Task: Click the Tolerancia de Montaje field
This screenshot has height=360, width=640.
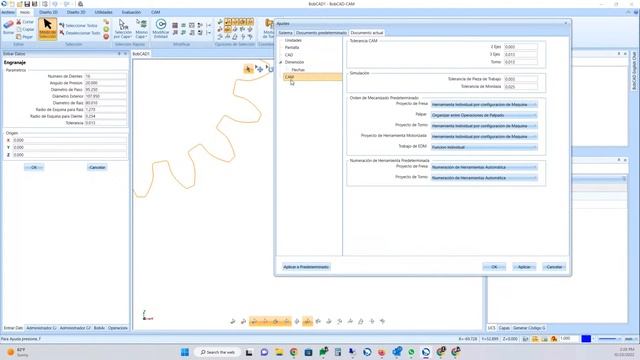Action: [521, 87]
